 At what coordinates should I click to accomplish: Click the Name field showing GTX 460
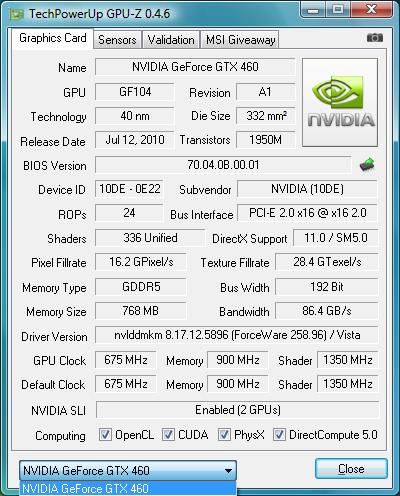pos(195,67)
